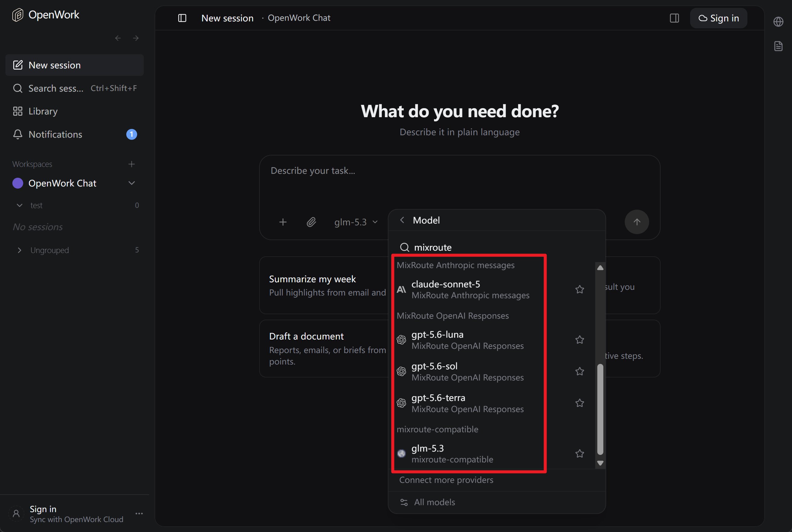This screenshot has width=792, height=532.
Task: Click the Summarize my week suggestion card
Action: click(324, 285)
